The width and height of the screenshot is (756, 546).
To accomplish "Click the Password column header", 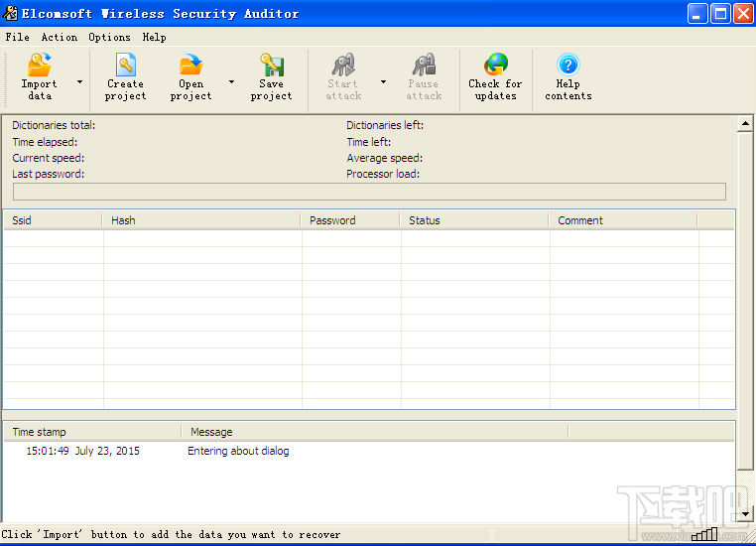I will [x=349, y=220].
